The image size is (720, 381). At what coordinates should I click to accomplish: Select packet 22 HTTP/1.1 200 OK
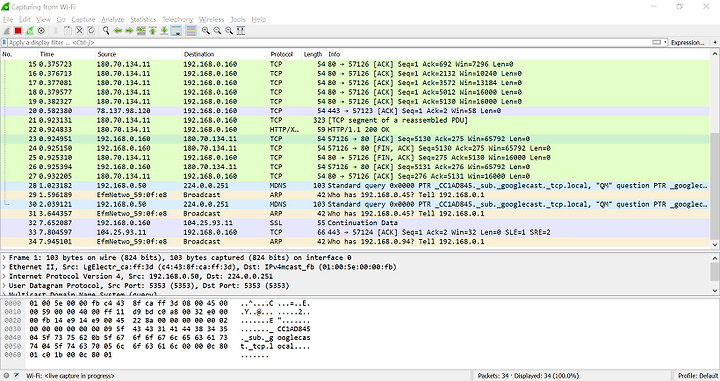coord(355,129)
